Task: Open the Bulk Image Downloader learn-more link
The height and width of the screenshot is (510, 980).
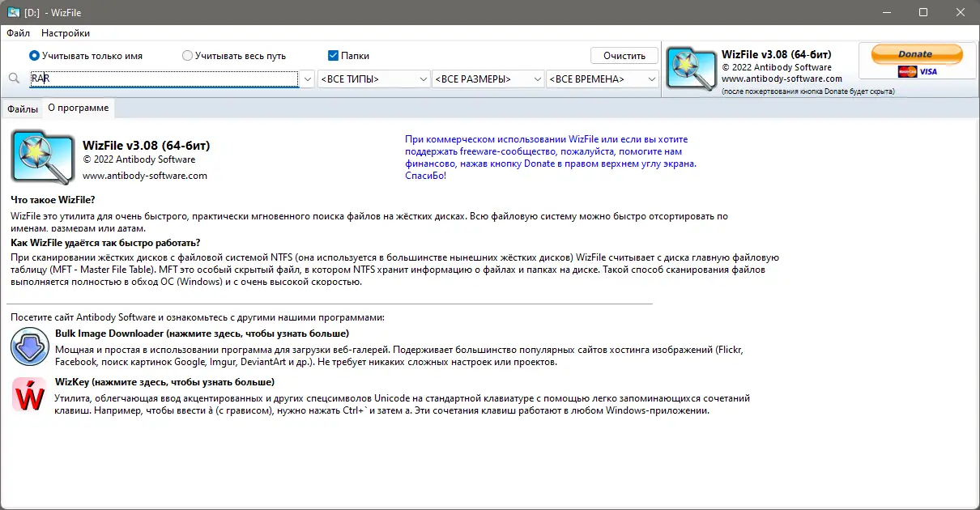Action: click(x=202, y=334)
